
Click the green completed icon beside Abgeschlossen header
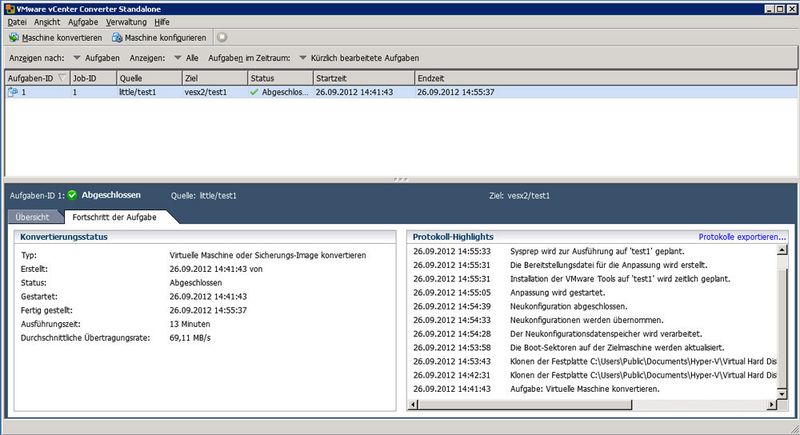tap(72, 195)
